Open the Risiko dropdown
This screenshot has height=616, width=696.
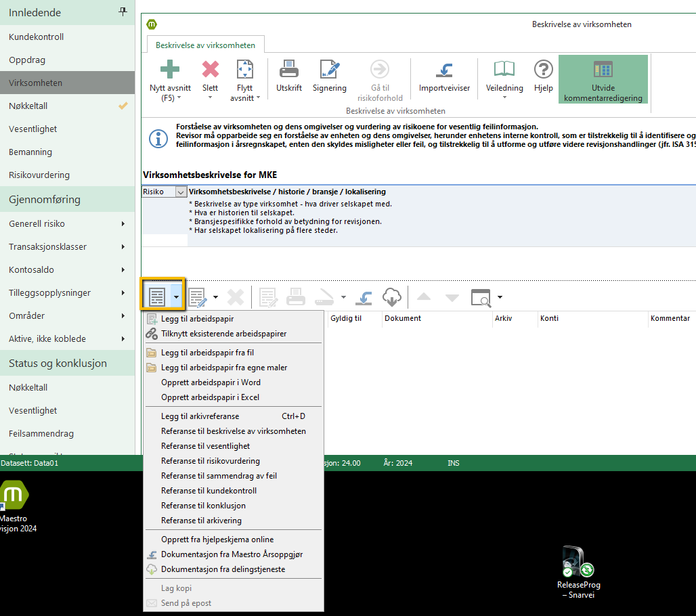click(181, 192)
